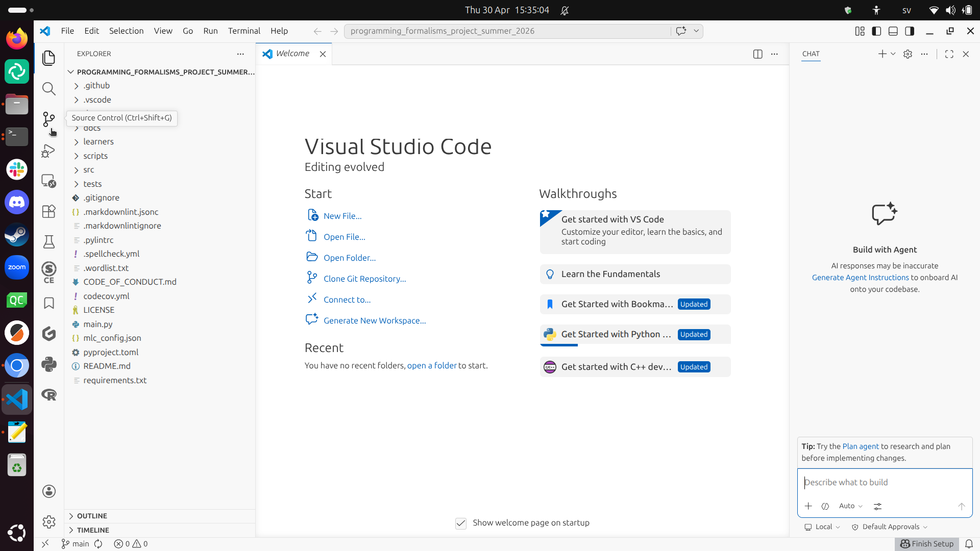This screenshot has width=980, height=551.
Task: Go back with the navigation arrow
Action: pos(317,31)
